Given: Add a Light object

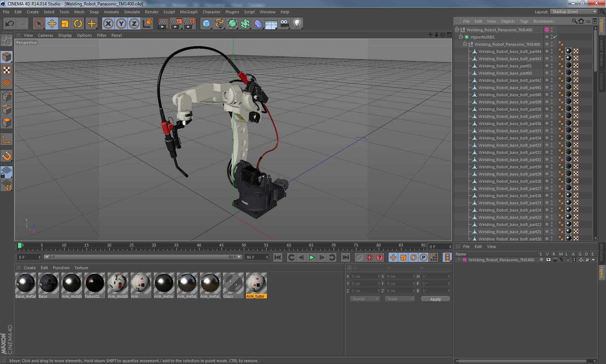Looking at the screenshot, I should pos(297,24).
